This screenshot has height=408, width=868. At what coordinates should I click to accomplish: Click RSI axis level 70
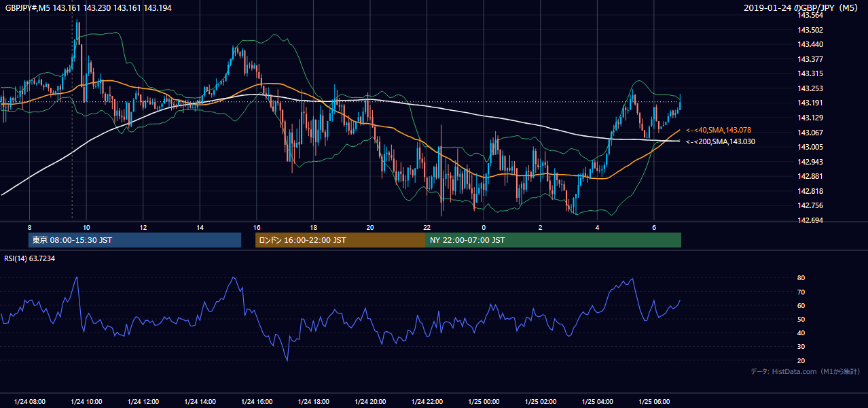tap(801, 292)
